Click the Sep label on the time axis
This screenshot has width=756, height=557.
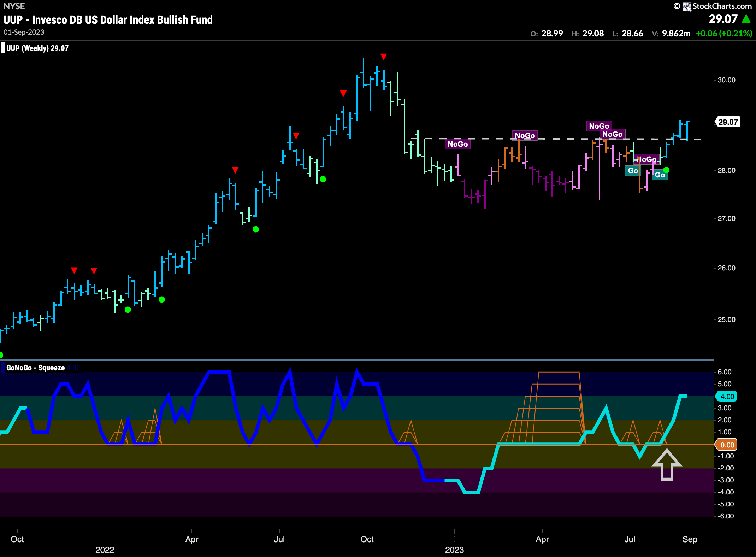690,539
